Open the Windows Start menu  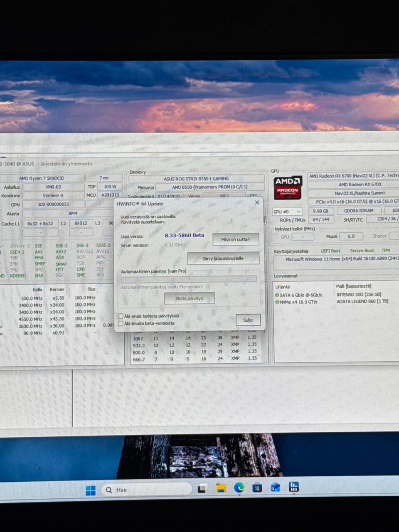point(91,490)
